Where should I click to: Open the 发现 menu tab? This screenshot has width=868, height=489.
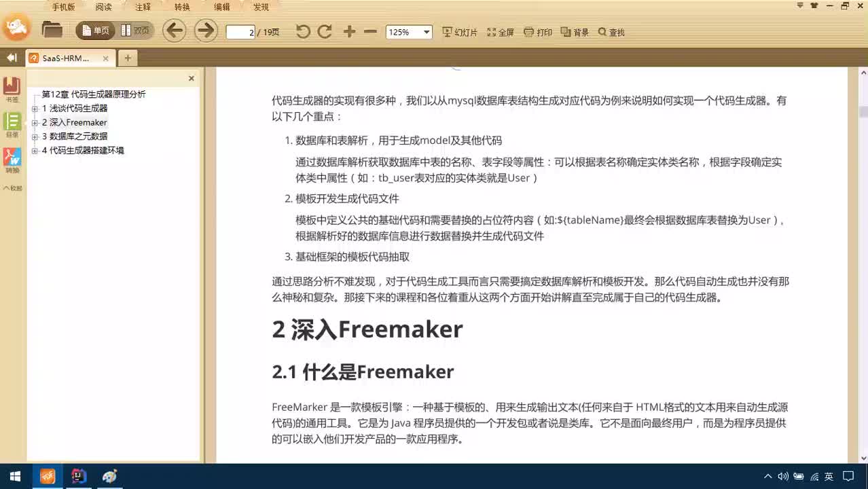tap(261, 7)
